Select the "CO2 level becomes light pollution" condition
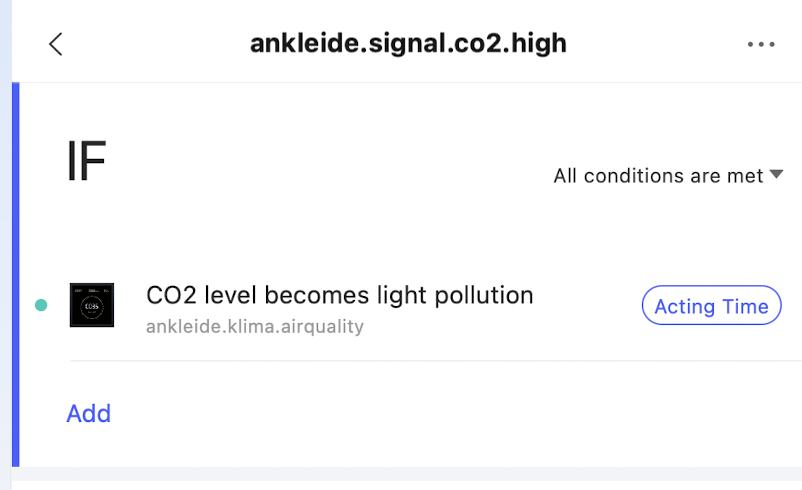802x490 pixels. (340, 295)
